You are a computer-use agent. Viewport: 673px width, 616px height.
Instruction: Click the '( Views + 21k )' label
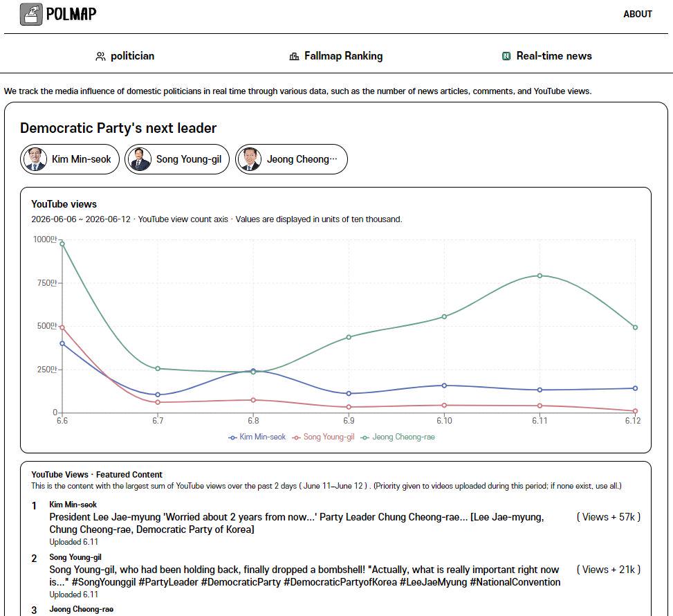coord(609,570)
